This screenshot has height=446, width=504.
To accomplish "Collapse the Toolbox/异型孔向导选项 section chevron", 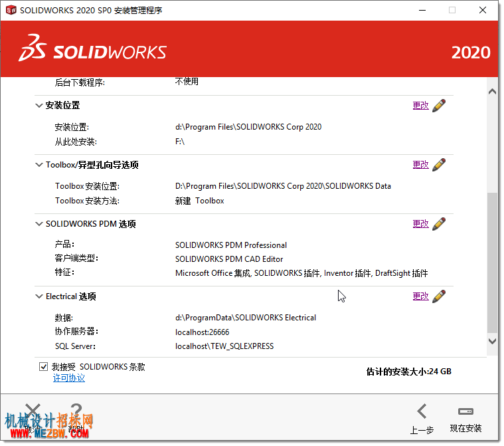I will point(39,165).
